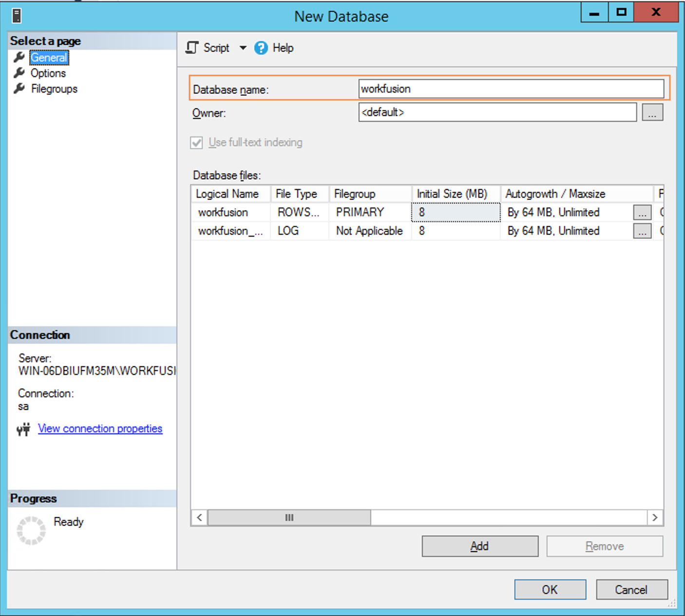The width and height of the screenshot is (685, 616).
Task: Click the Initial Size (MB) column header
Action: (x=456, y=194)
